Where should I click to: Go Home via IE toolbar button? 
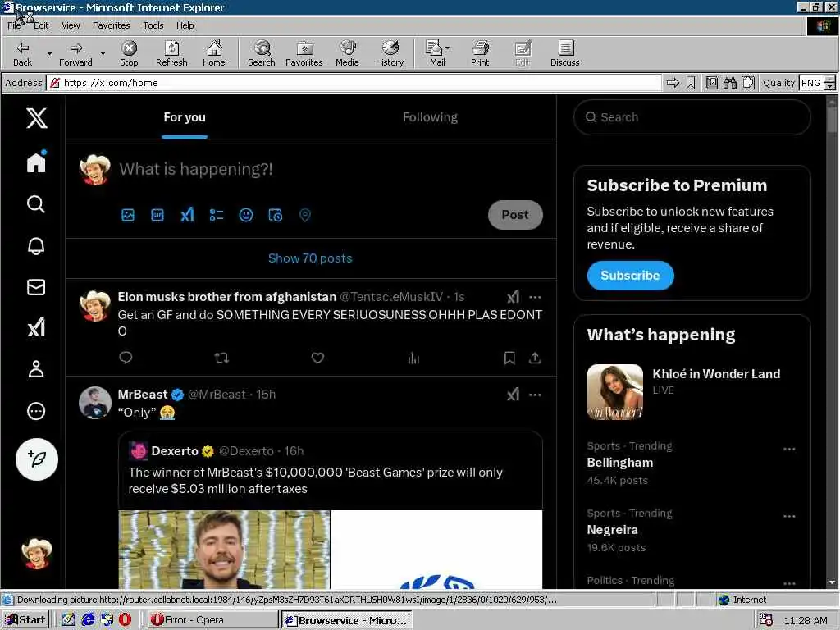pyautogui.click(x=214, y=53)
